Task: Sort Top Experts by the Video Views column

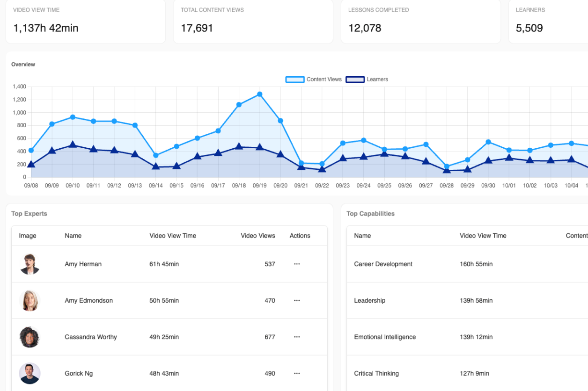Action: point(258,236)
